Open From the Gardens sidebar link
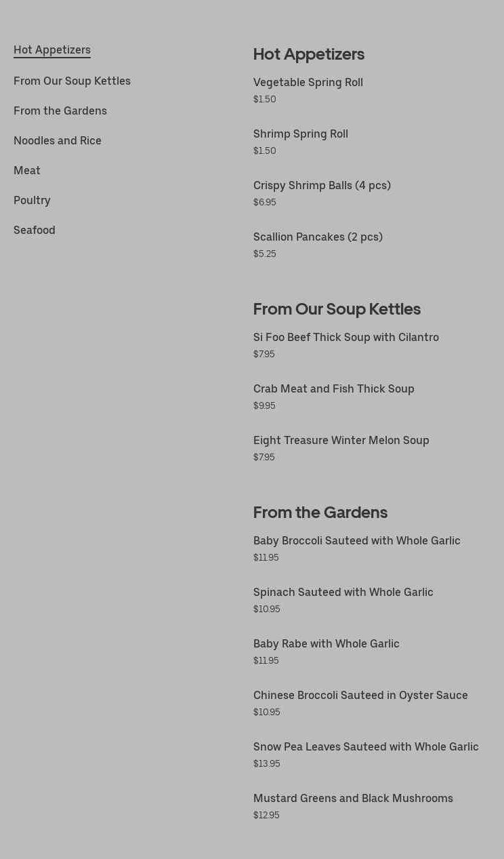The image size is (504, 859). click(x=60, y=111)
